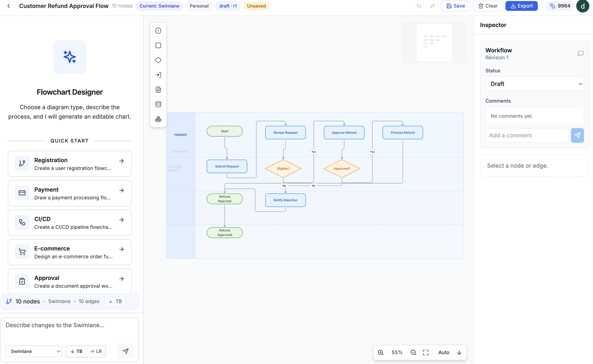Select the Process Refund node
The height and width of the screenshot is (364, 593).
coord(403,133)
